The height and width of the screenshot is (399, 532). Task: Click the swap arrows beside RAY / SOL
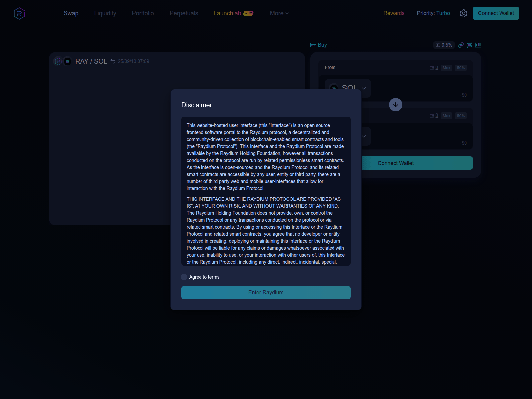click(x=112, y=61)
